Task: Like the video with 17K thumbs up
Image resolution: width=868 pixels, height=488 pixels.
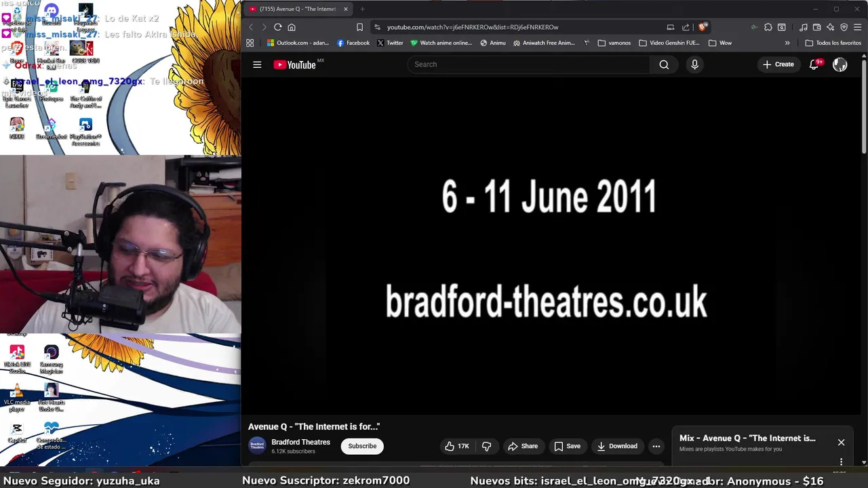Action: [x=456, y=446]
